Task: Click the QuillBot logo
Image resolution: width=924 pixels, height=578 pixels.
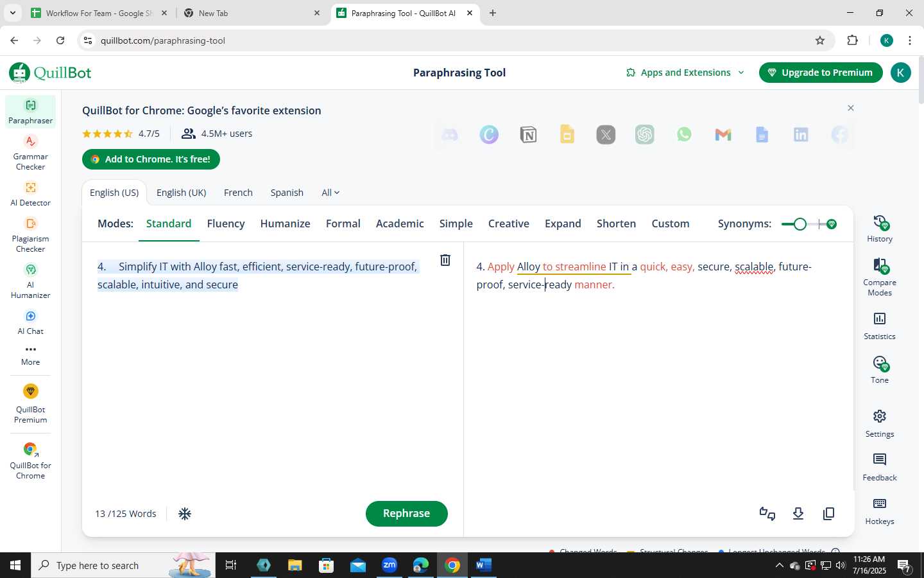Action: pos(51,73)
